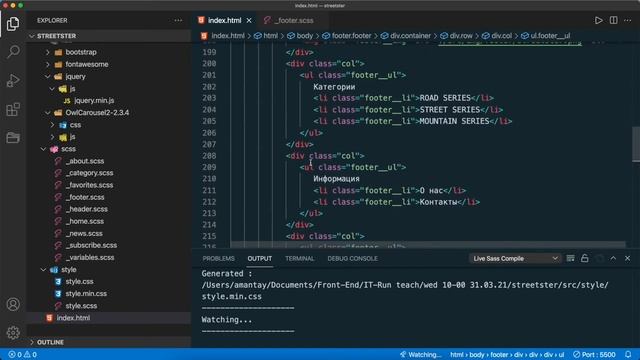
Task: Click errors and warnings count in status bar
Action: pyautogui.click(x=22, y=355)
